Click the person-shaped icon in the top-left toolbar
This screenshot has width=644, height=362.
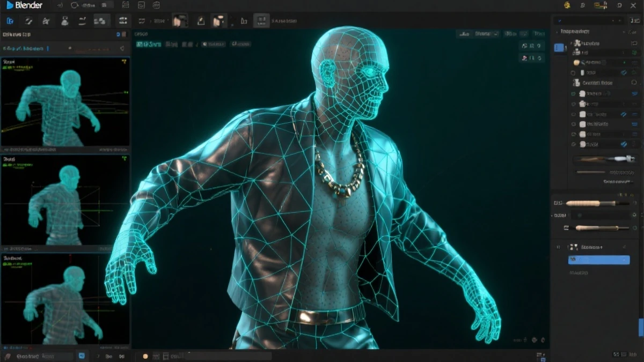click(x=65, y=21)
